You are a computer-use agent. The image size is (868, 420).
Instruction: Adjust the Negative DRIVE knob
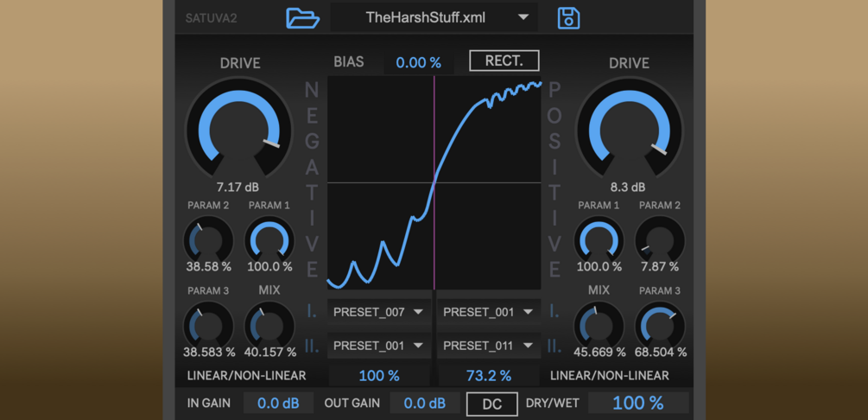(238, 129)
